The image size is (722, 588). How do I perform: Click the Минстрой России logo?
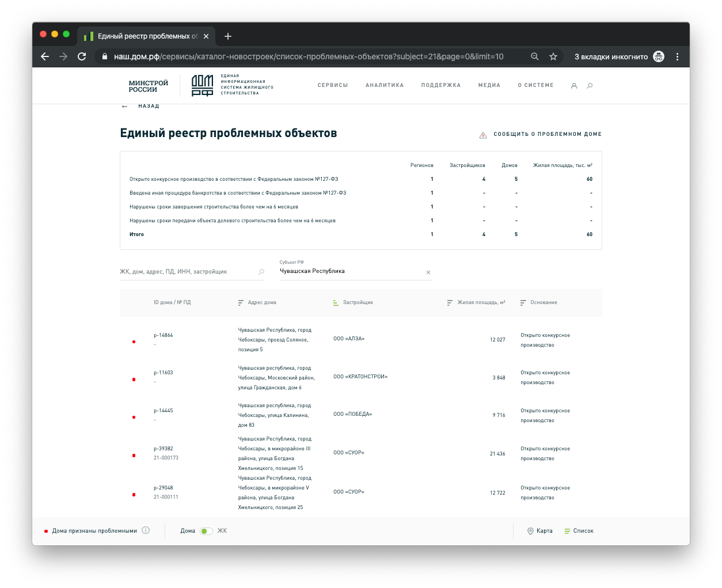(149, 86)
